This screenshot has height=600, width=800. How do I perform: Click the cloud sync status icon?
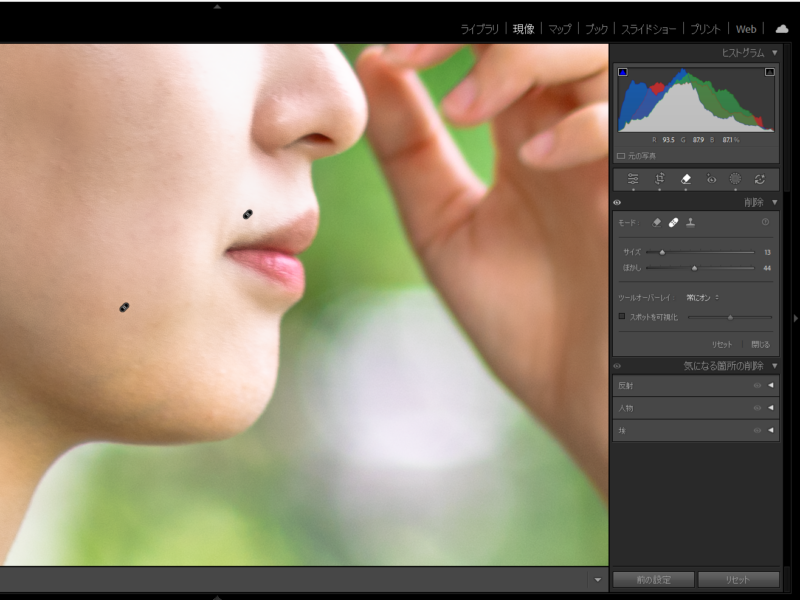[x=782, y=29]
